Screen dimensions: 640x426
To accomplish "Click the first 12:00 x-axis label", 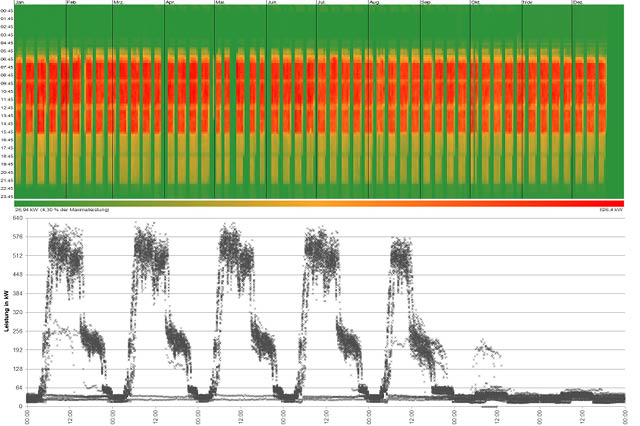I will point(71,416).
